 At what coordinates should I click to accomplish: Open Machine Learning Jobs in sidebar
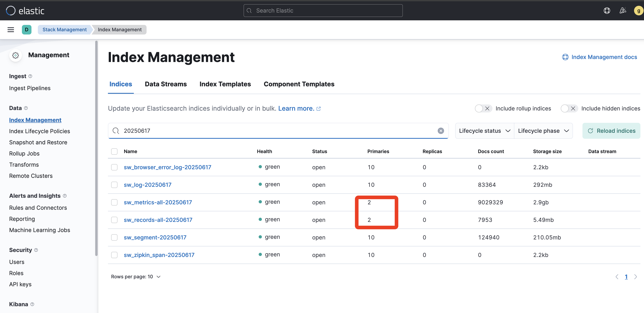point(39,230)
